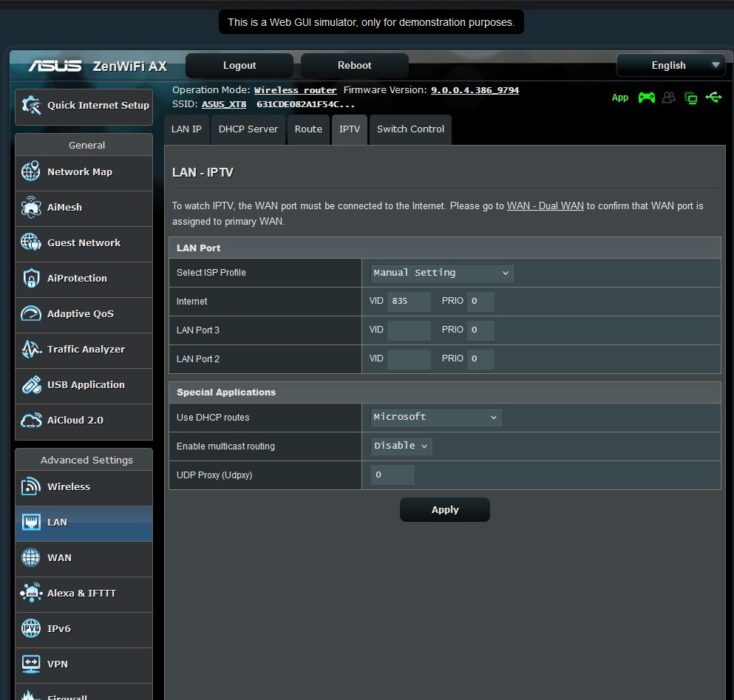Switch to the Route tab
Viewport: 734px width, 700px height.
[308, 129]
